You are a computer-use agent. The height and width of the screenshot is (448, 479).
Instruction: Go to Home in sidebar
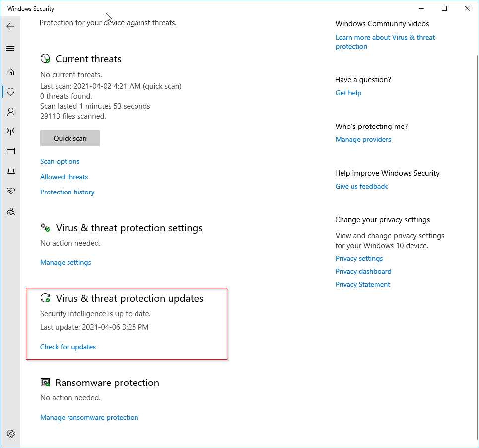pos(10,72)
